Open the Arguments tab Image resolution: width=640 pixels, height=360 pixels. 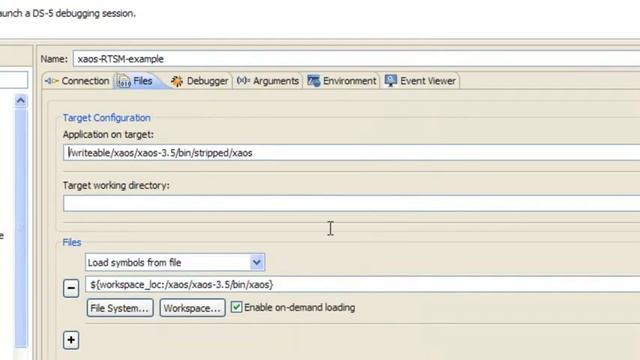[x=268, y=81]
